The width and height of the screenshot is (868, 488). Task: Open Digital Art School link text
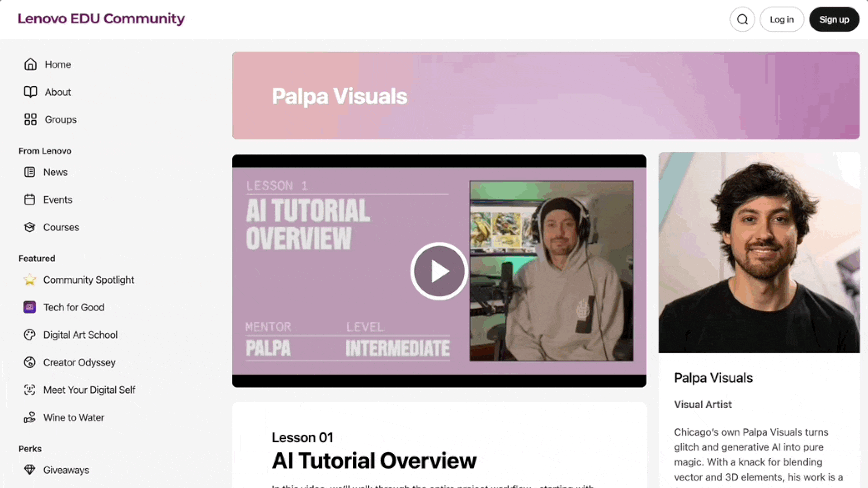click(80, 335)
